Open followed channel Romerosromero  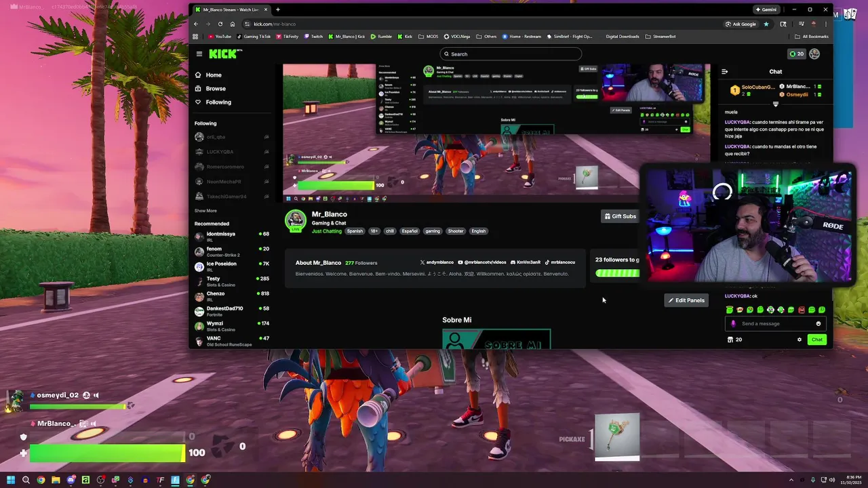(x=231, y=167)
